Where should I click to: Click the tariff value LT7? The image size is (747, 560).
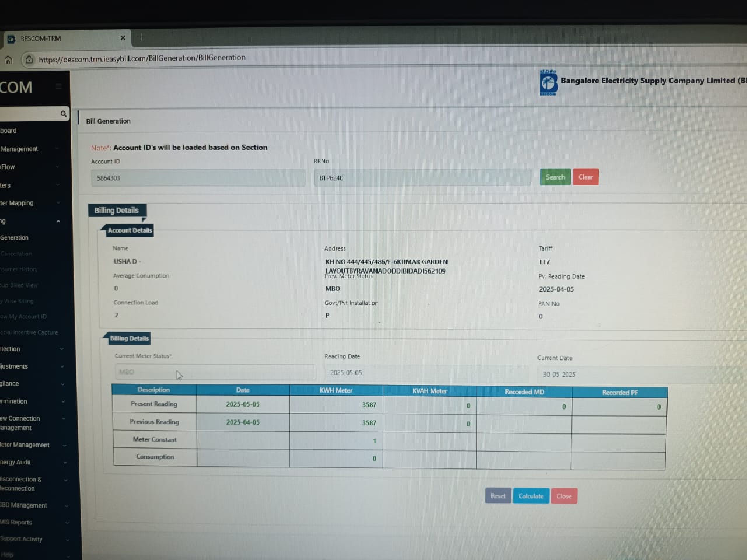click(544, 262)
